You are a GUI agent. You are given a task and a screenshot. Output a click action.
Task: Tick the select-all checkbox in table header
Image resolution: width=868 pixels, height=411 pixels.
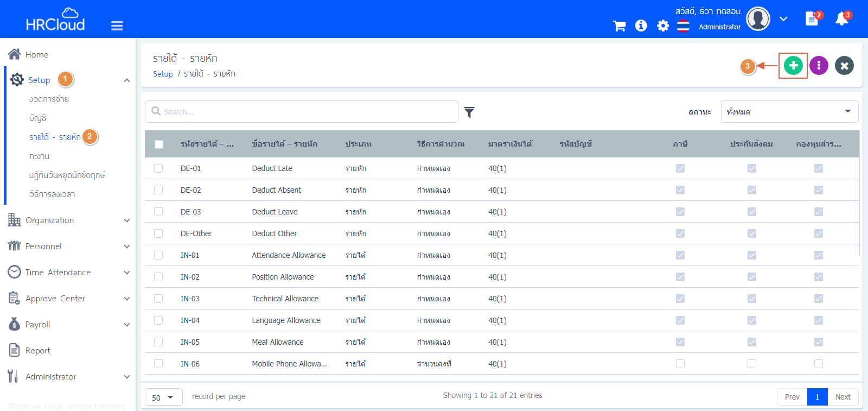tap(159, 144)
